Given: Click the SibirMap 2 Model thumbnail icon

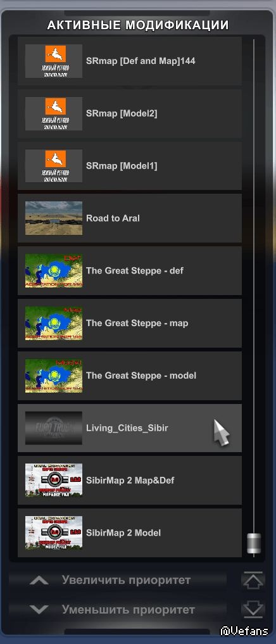Looking at the screenshot, I should click(x=54, y=533).
